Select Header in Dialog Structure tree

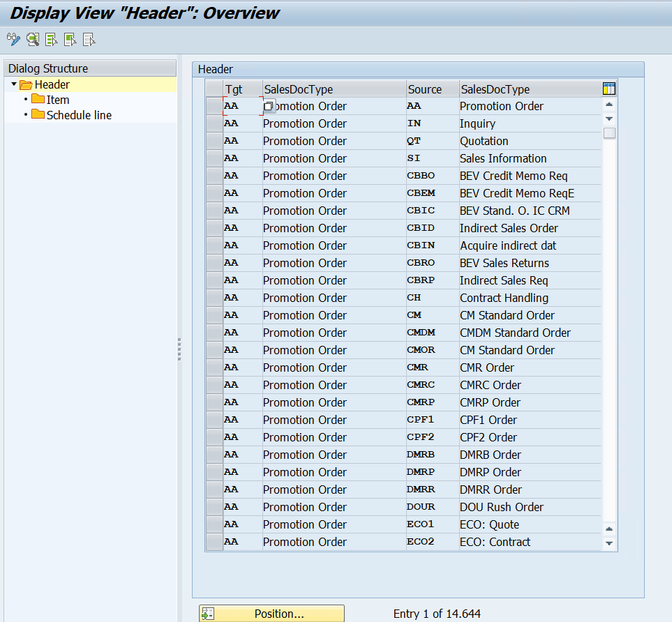[52, 85]
